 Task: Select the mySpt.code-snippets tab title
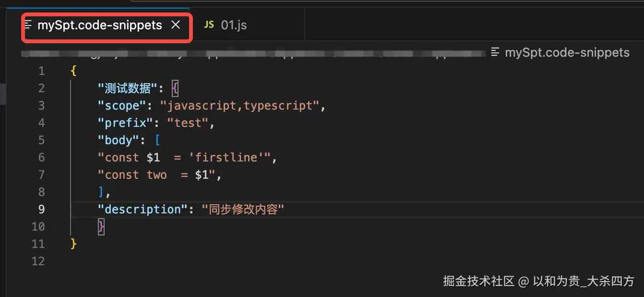click(x=100, y=25)
